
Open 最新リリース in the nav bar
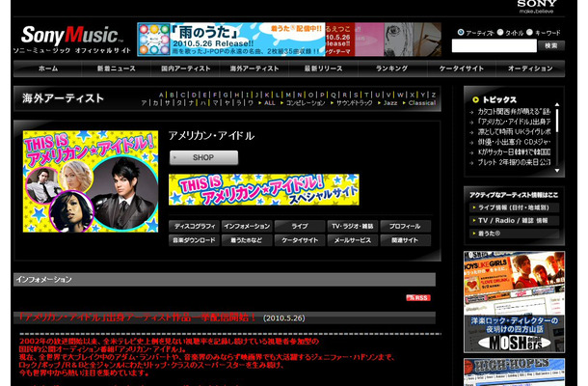[323, 69]
